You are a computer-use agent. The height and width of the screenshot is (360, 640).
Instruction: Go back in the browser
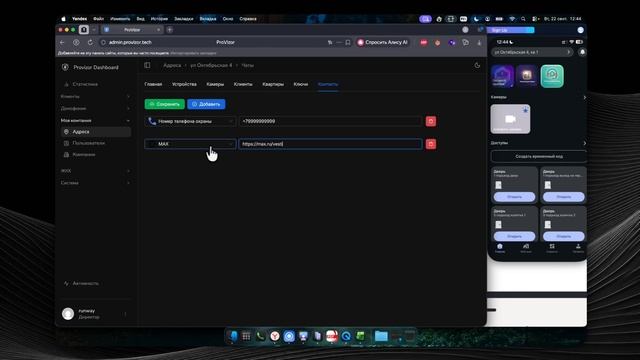pyautogui.click(x=62, y=42)
